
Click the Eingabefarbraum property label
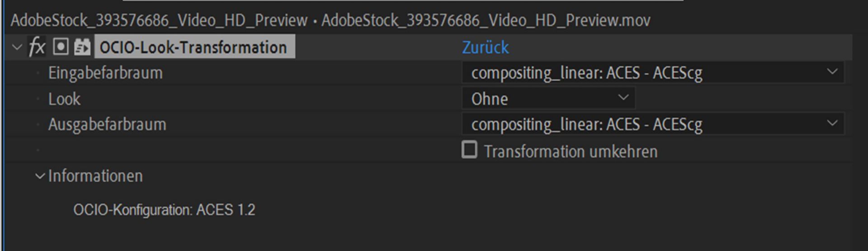(x=105, y=73)
